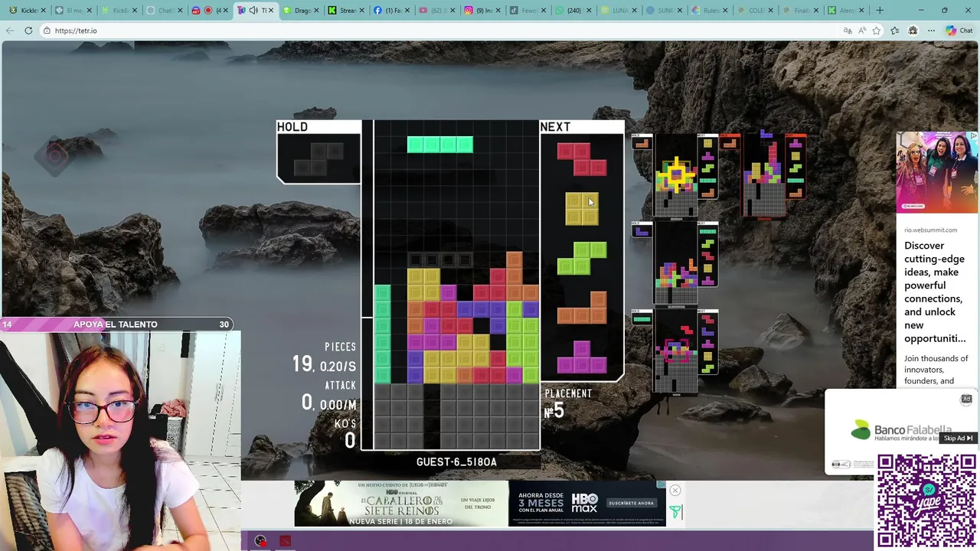This screenshot has width=980, height=551.
Task: Switch to the Kickle tab
Action: coord(26,10)
